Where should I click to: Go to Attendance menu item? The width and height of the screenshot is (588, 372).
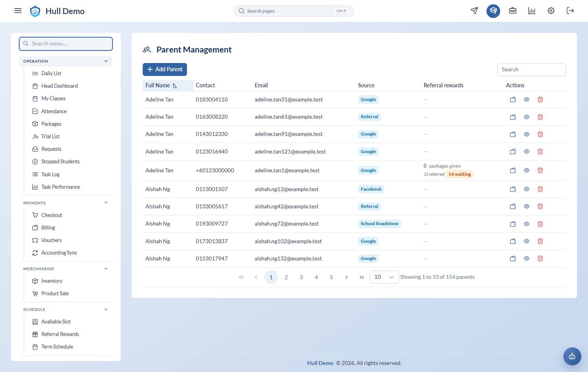tap(54, 111)
